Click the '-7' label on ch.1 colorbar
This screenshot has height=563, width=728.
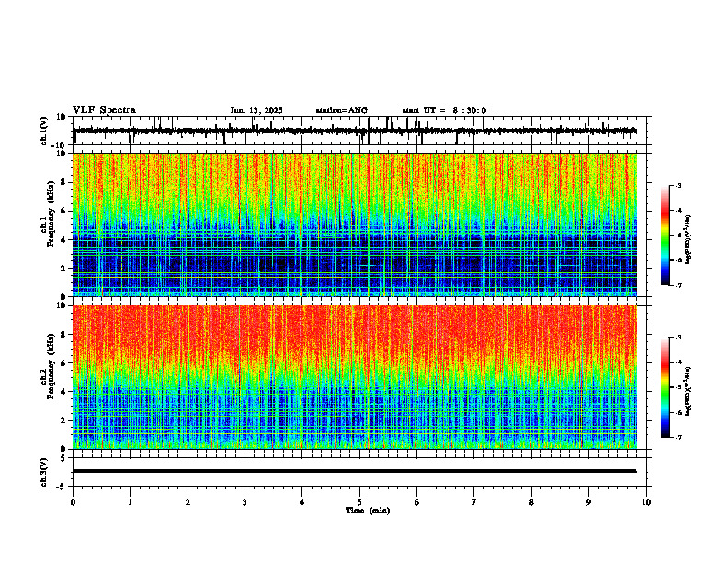click(x=678, y=285)
